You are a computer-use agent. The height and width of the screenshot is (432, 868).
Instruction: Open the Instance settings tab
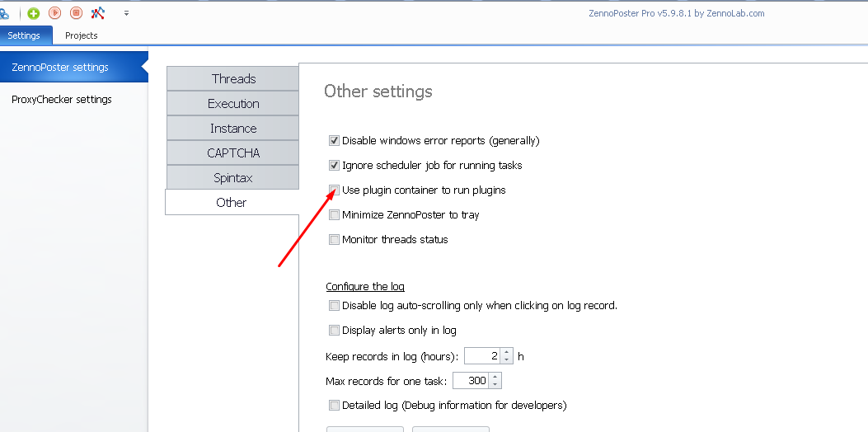coord(233,128)
